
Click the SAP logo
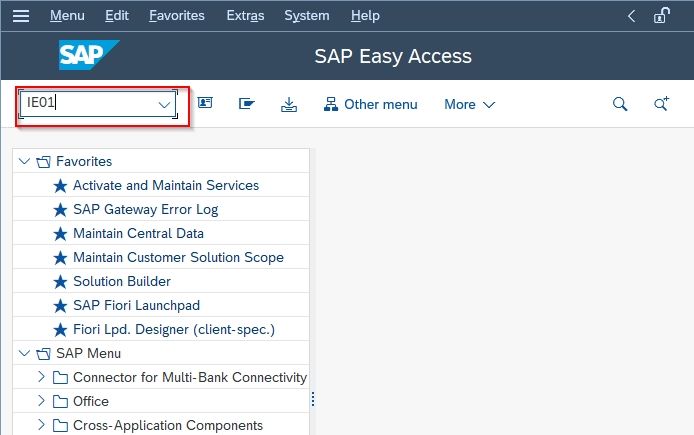89,55
